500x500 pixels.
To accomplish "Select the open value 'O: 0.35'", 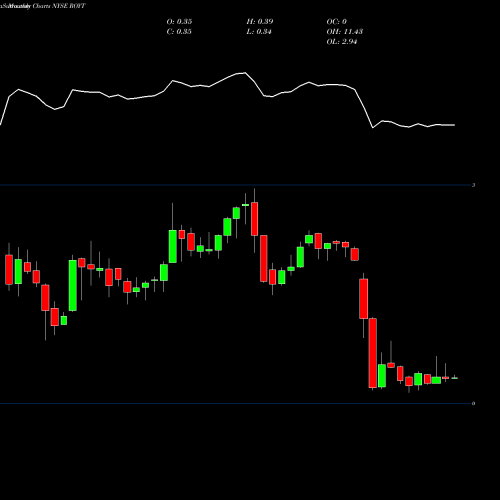I will click(x=179, y=22).
